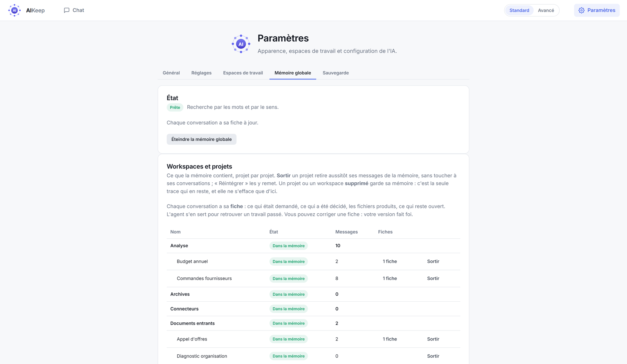Click the Dans la mémoire badge for Analyse
The image size is (627, 364).
click(289, 246)
